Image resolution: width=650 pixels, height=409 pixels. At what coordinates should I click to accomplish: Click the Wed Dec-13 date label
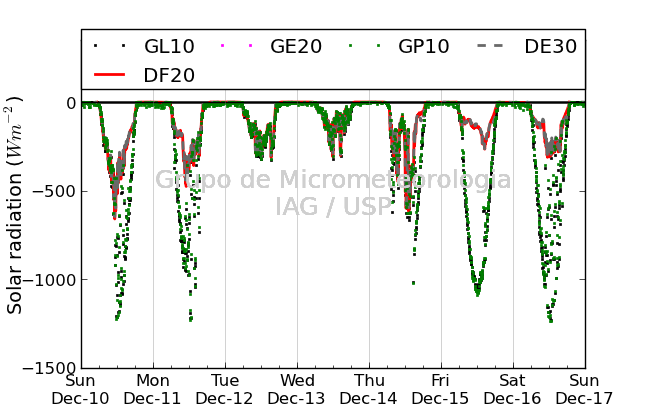(297, 390)
